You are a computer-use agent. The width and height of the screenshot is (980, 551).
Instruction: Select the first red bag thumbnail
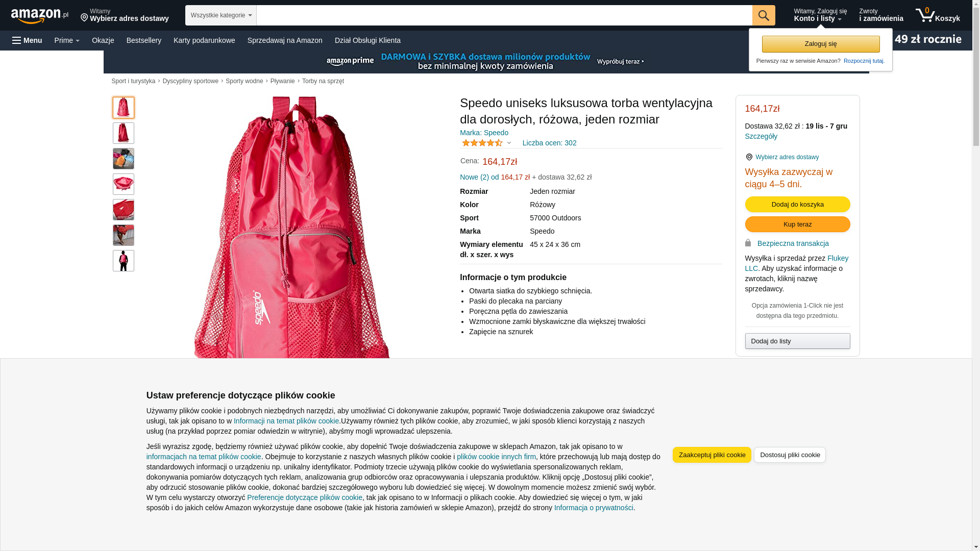[124, 108]
